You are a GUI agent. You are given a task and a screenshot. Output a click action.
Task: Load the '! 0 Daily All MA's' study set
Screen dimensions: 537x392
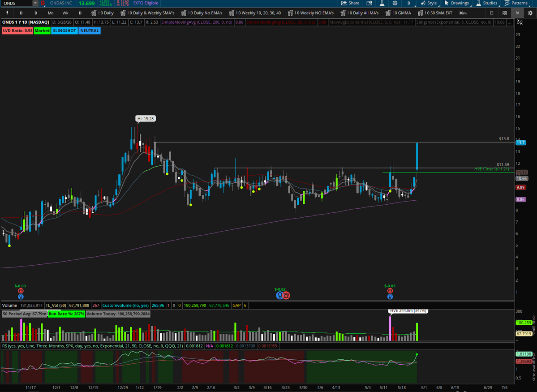coord(360,13)
